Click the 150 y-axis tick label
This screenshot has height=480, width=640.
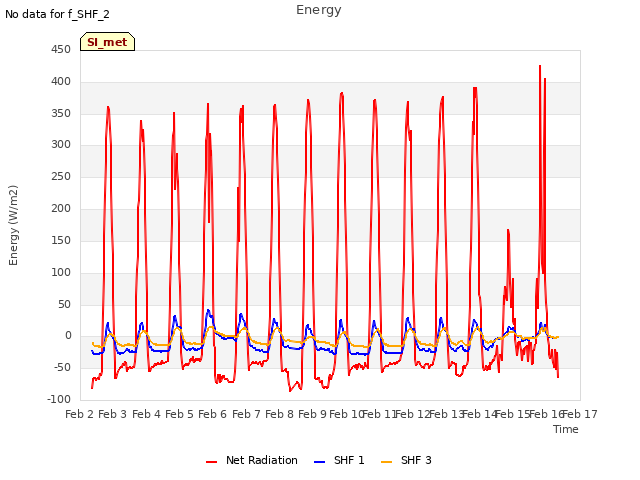tap(61, 240)
